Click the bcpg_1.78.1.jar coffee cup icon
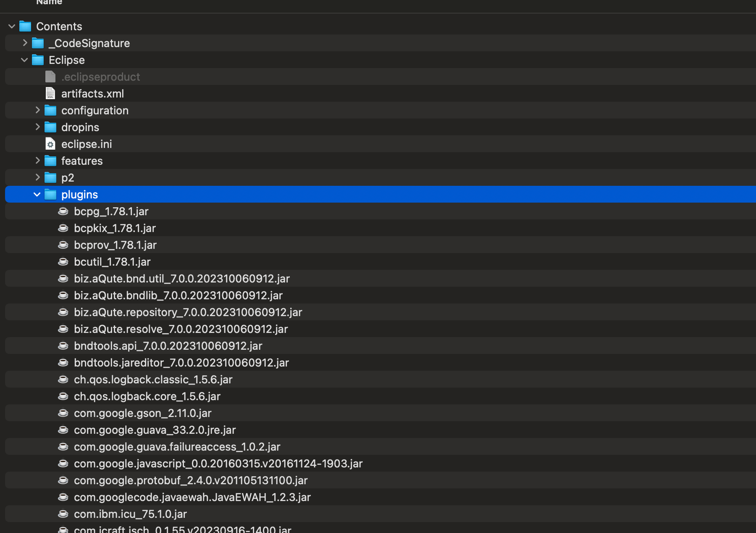The height and width of the screenshot is (533, 756). tap(63, 211)
